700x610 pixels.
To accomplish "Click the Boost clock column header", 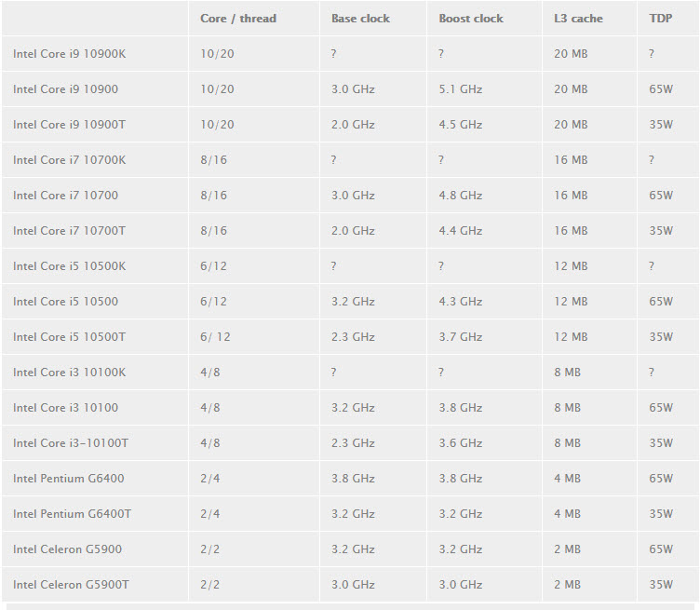I will [x=470, y=19].
